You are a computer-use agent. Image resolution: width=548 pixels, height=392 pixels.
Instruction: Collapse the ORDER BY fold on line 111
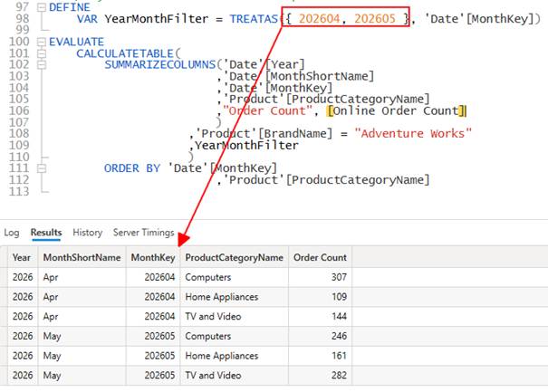(42, 168)
